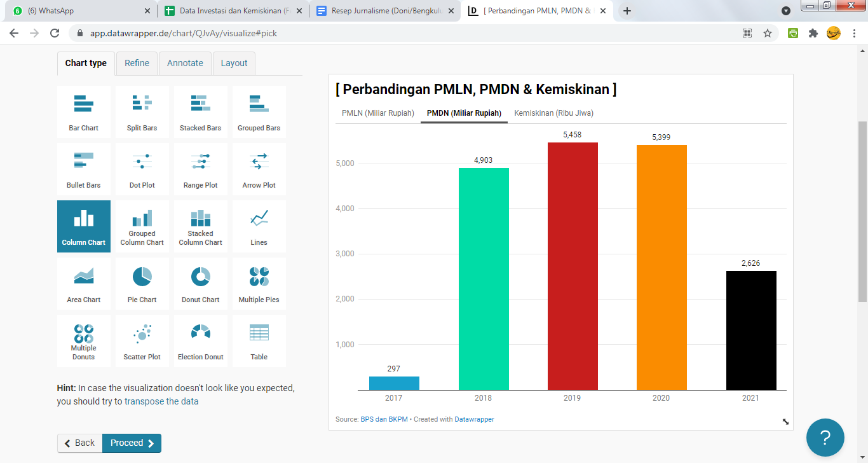Select the Stacked Bars chart type
This screenshot has width=868, height=463.
tap(200, 112)
